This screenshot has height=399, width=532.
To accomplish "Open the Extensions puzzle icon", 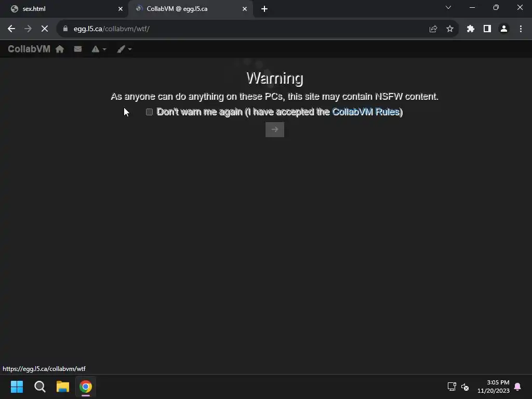I will point(471,29).
